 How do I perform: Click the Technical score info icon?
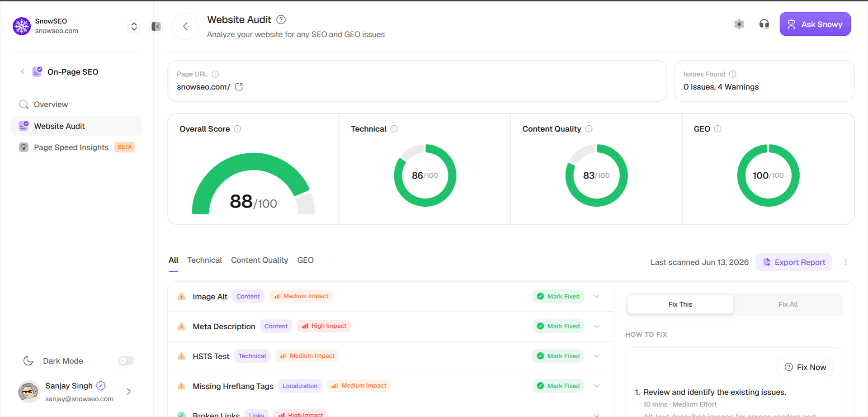394,129
